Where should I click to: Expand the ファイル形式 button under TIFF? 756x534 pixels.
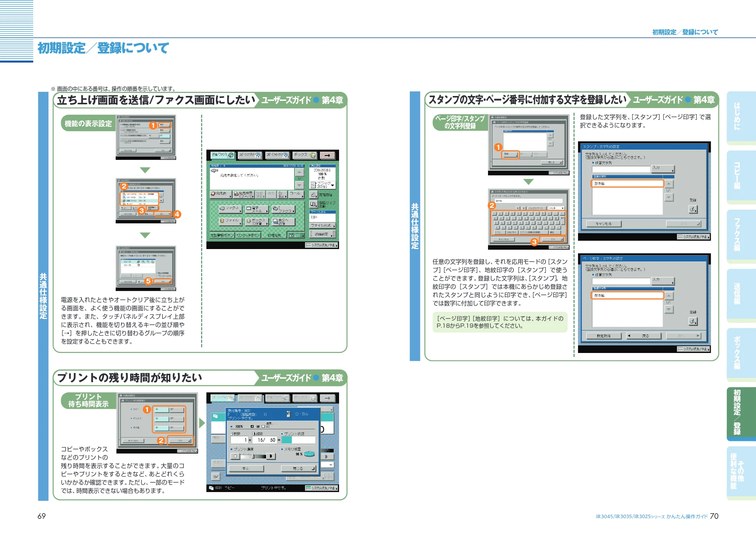click(x=322, y=226)
